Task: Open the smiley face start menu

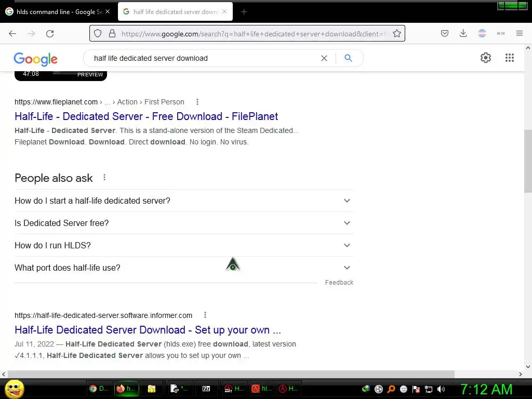Action: pos(15,389)
